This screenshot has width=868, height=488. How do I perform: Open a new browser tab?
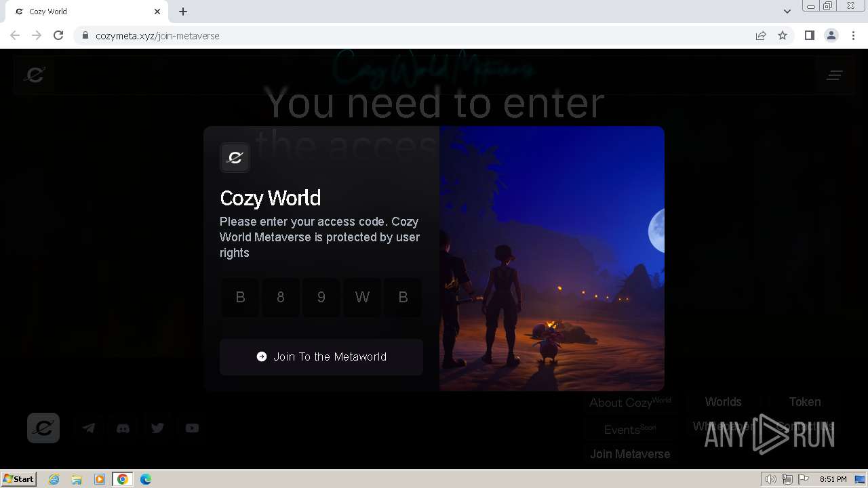coord(183,11)
